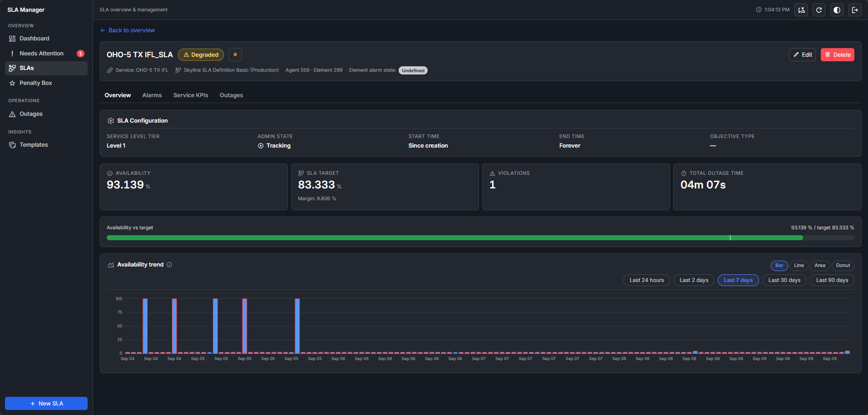Click the Degraded status badge

click(x=201, y=55)
